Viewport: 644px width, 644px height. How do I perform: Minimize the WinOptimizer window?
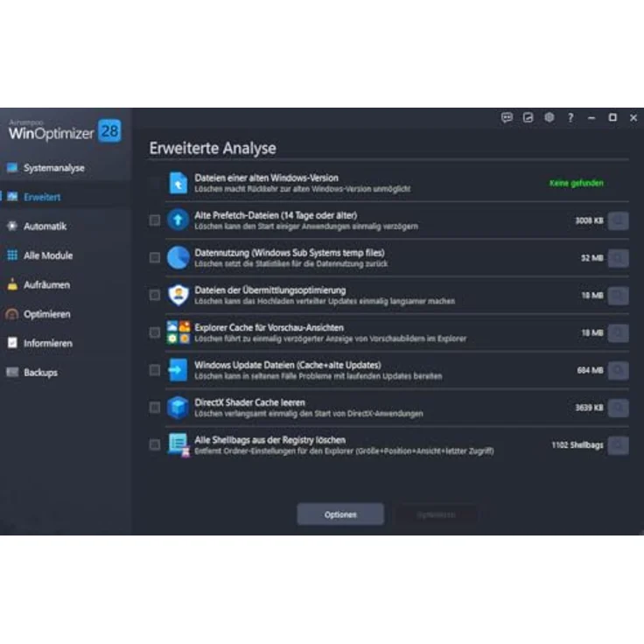(x=591, y=118)
